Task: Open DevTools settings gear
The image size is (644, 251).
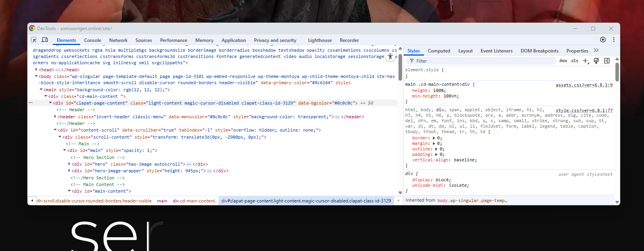Action: pyautogui.click(x=603, y=40)
